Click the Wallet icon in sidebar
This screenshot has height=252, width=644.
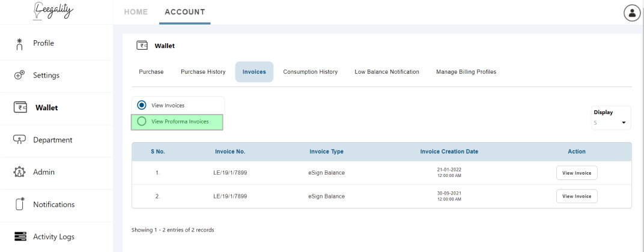point(20,107)
